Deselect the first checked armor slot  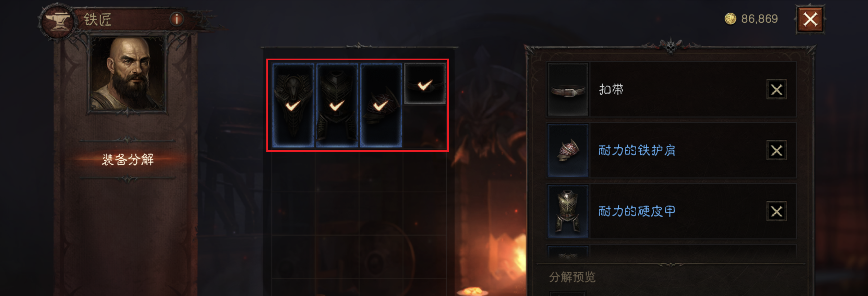point(293,105)
